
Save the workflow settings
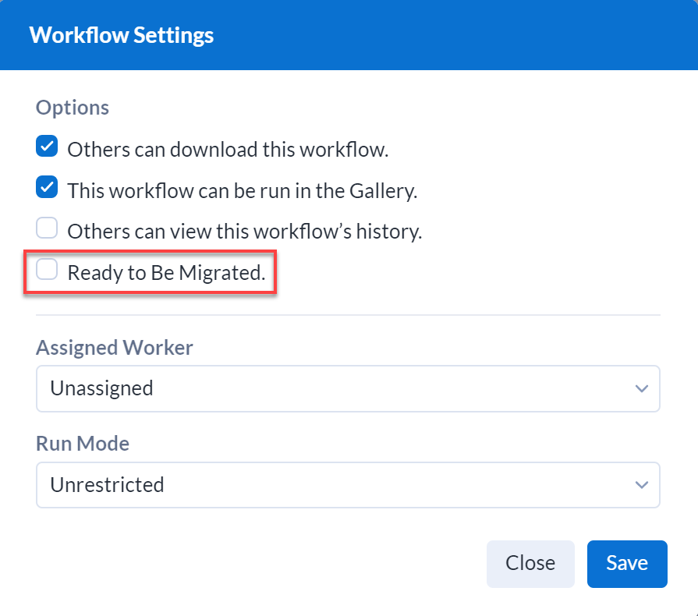627,563
